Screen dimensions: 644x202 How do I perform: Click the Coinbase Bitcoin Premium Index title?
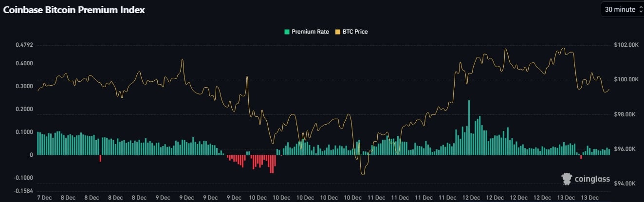click(74, 10)
